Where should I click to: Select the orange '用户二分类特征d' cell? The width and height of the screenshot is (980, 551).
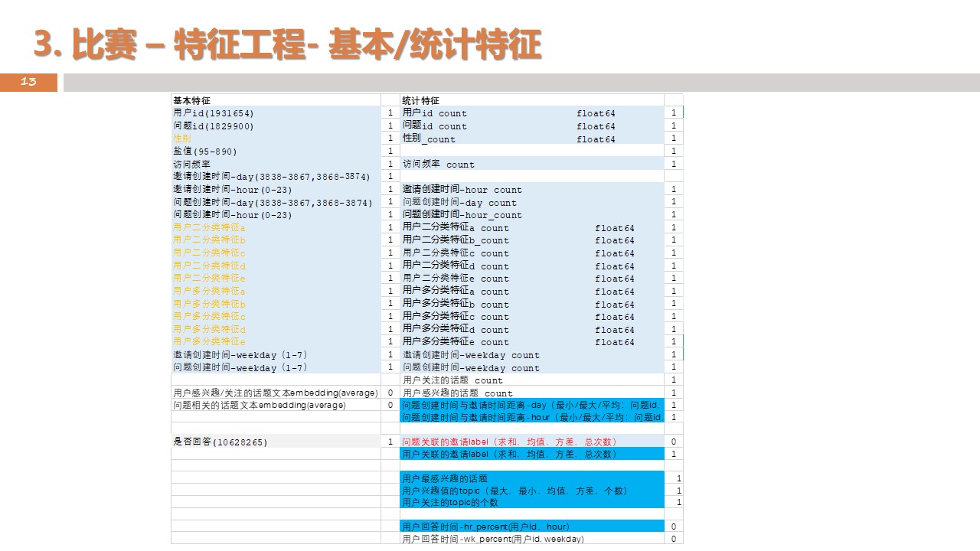tap(276, 266)
